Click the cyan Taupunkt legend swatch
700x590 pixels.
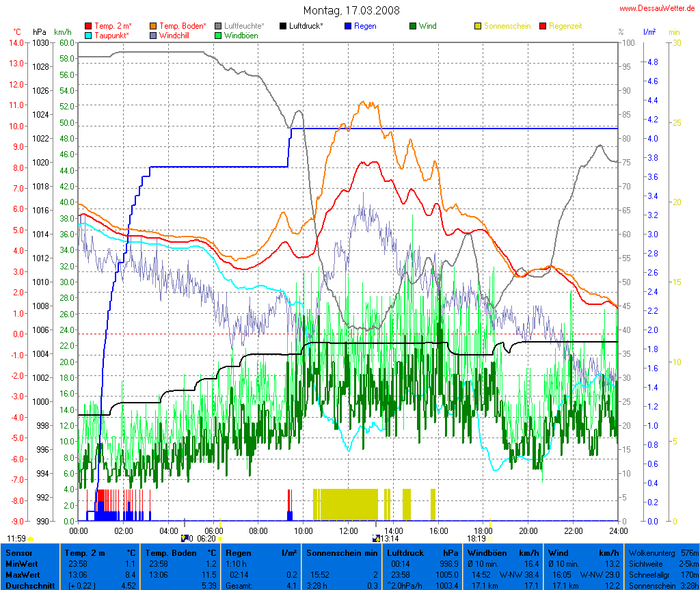88,35
